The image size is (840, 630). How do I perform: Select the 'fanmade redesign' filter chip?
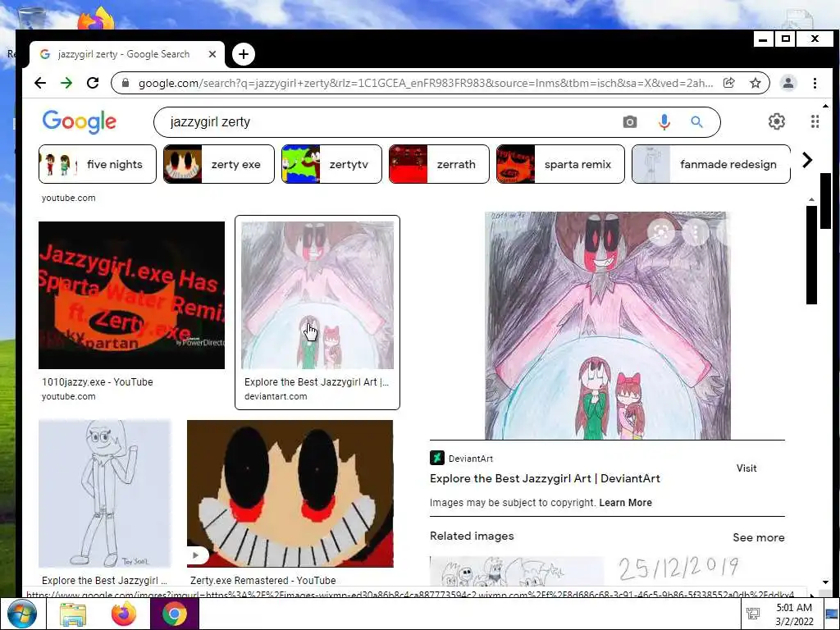point(711,164)
